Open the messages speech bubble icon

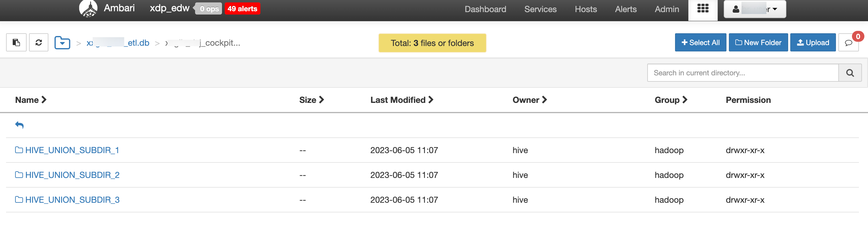[x=848, y=43]
